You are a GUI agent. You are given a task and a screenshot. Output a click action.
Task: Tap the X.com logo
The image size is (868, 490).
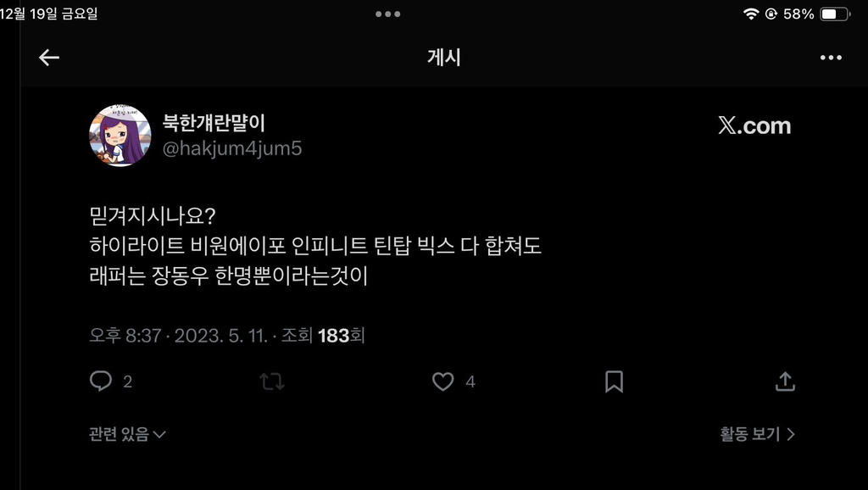(x=754, y=125)
